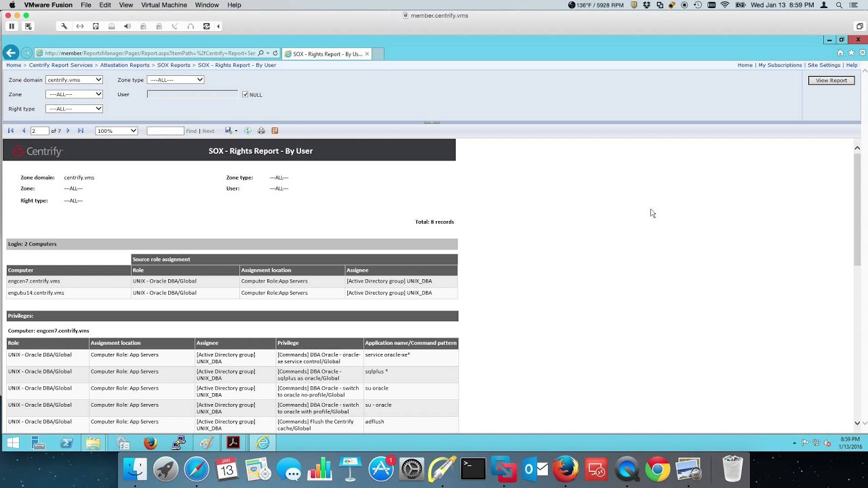Go to Home breadcrumb link
Viewport: 868px width, 488px height.
[14, 65]
